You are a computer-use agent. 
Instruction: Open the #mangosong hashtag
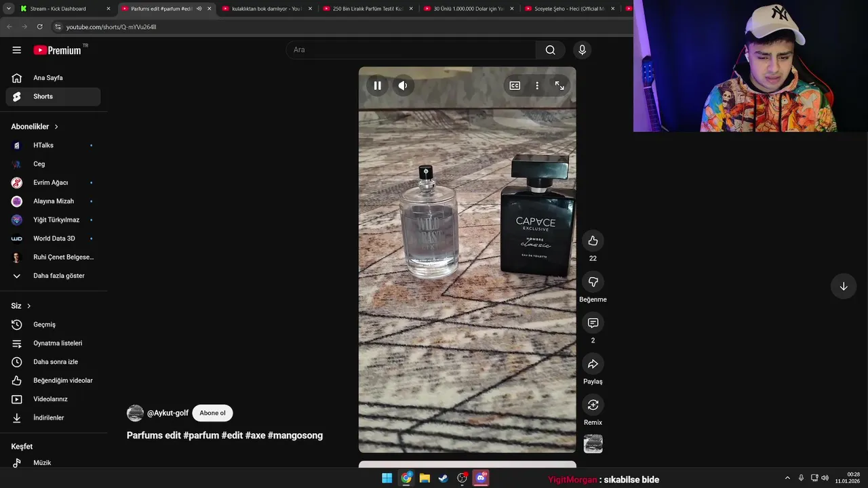(295, 435)
